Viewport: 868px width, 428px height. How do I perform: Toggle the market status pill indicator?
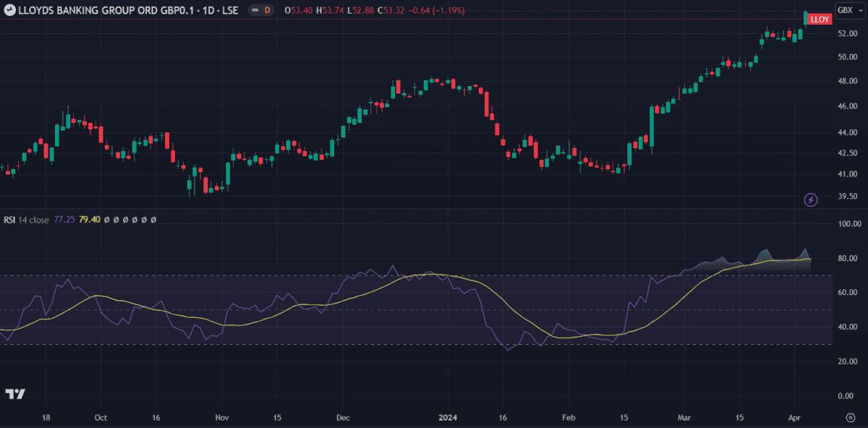coord(254,10)
